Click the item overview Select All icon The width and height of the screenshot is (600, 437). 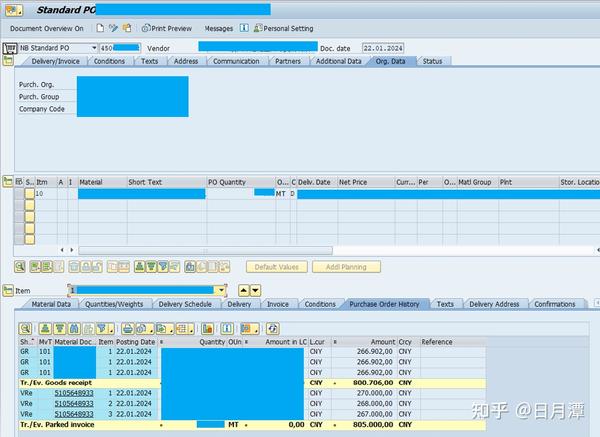pyautogui.click(x=35, y=266)
